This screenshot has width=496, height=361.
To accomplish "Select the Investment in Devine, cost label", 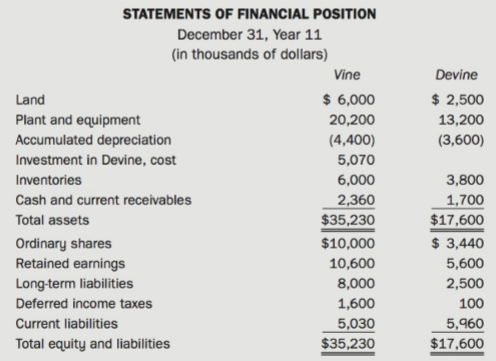I will (x=96, y=160).
